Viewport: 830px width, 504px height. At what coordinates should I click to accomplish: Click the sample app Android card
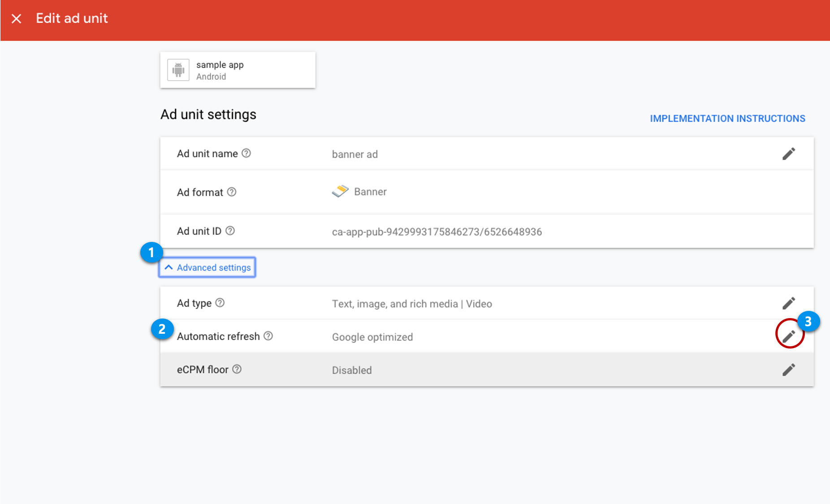[238, 70]
